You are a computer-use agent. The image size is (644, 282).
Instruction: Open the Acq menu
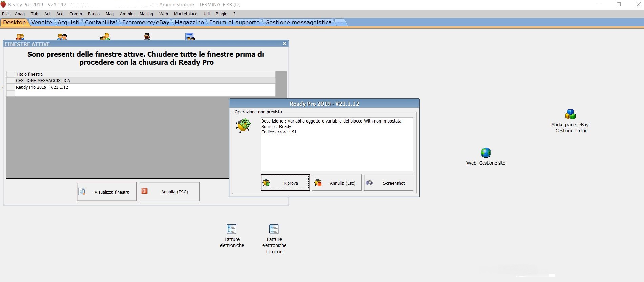click(x=60, y=14)
